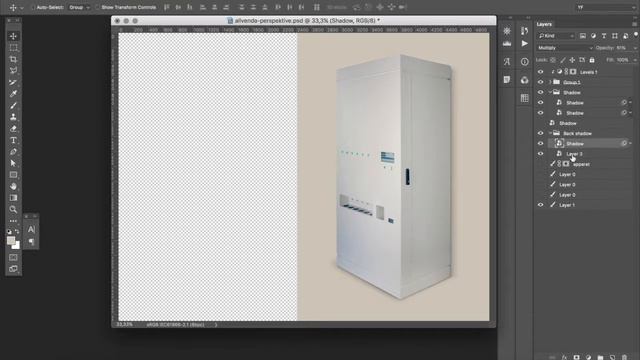Select the Horizontal Type tool
This screenshot has width=640, height=360.
point(13,140)
